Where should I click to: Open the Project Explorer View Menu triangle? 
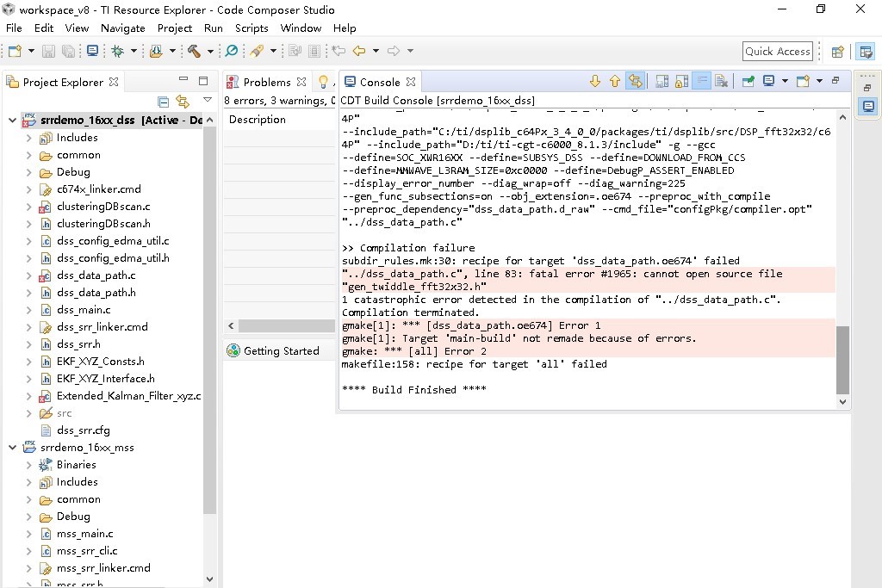pos(208,100)
